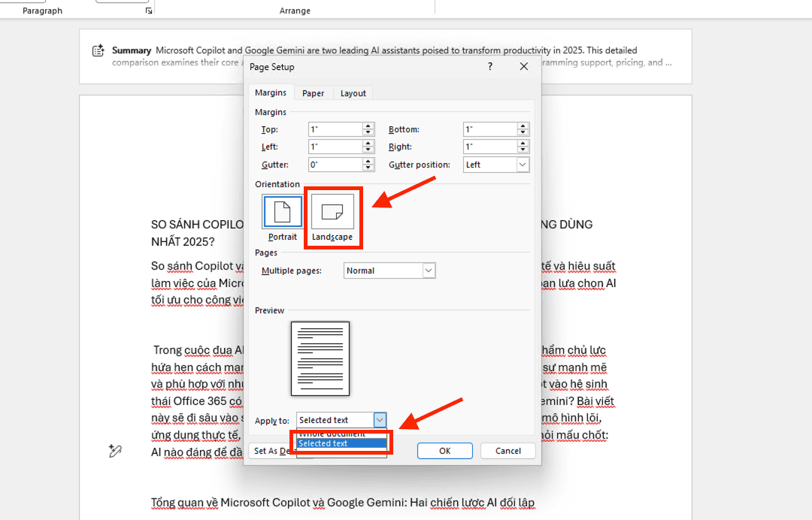Click the Copilot pen icon beside the text
This screenshot has height=520, width=812.
pos(115,451)
